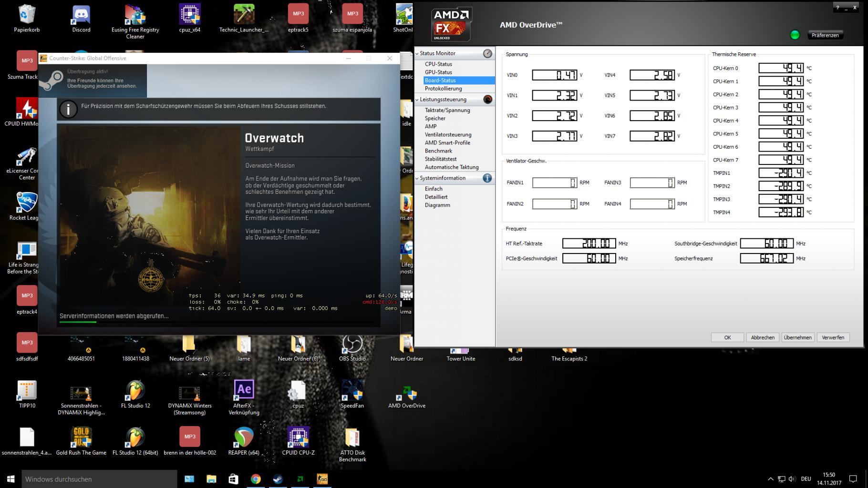This screenshot has height=488, width=868.
Task: Click the Status Monitor gauge icon
Action: (487, 53)
